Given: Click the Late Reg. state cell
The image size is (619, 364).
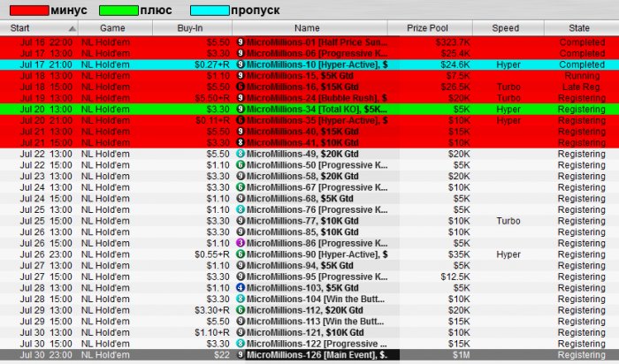Looking at the screenshot, I should click(582, 87).
